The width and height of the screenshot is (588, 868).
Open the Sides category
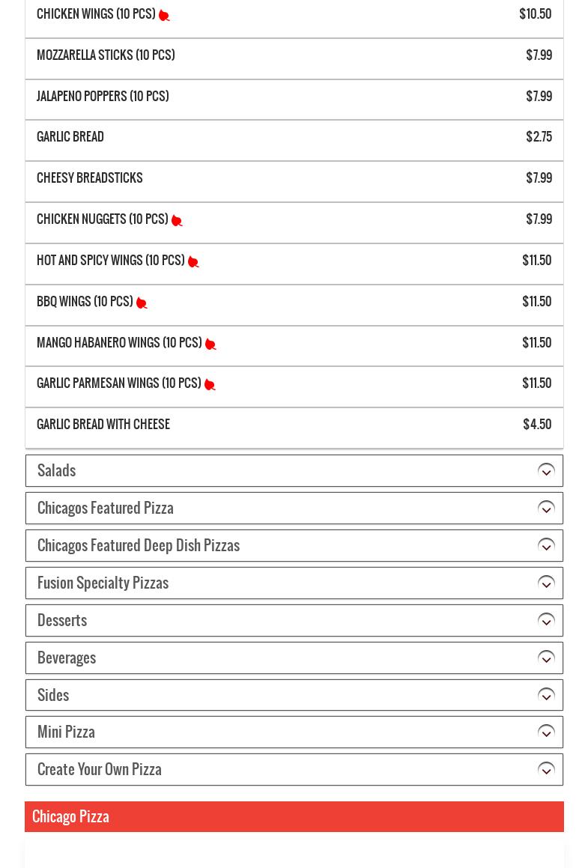tap(294, 695)
